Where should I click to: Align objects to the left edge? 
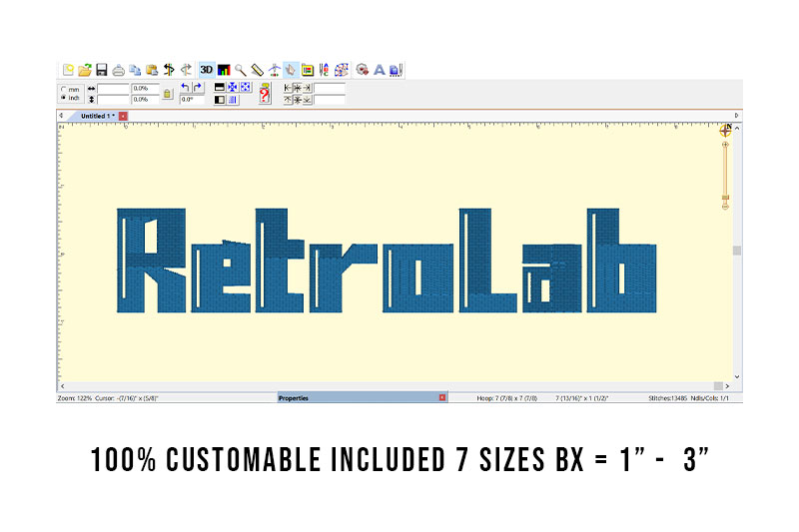[288, 88]
